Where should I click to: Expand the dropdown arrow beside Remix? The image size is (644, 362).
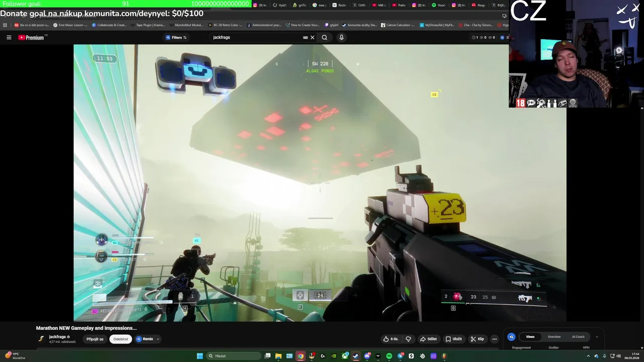158,339
